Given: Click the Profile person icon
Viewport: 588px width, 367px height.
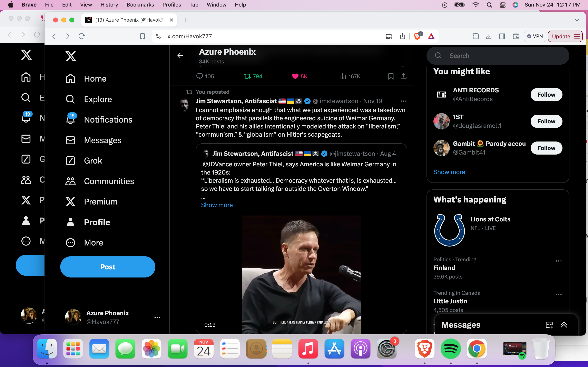Looking at the screenshot, I should tap(71, 222).
